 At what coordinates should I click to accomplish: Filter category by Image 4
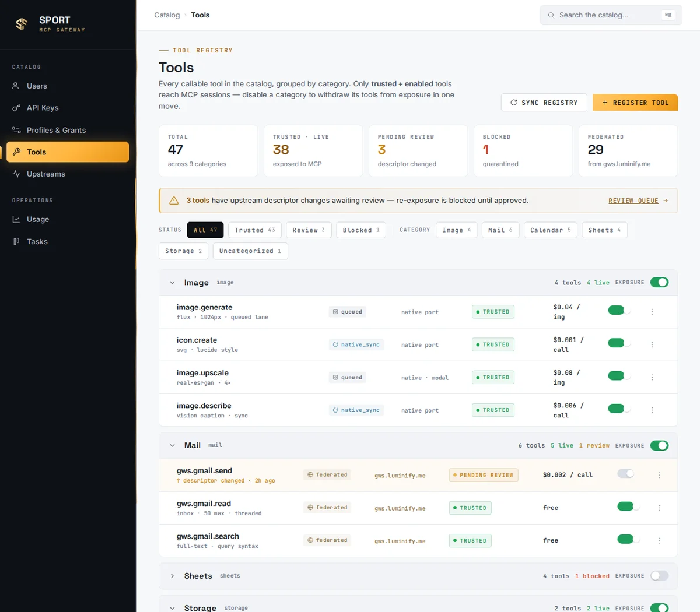(x=457, y=230)
